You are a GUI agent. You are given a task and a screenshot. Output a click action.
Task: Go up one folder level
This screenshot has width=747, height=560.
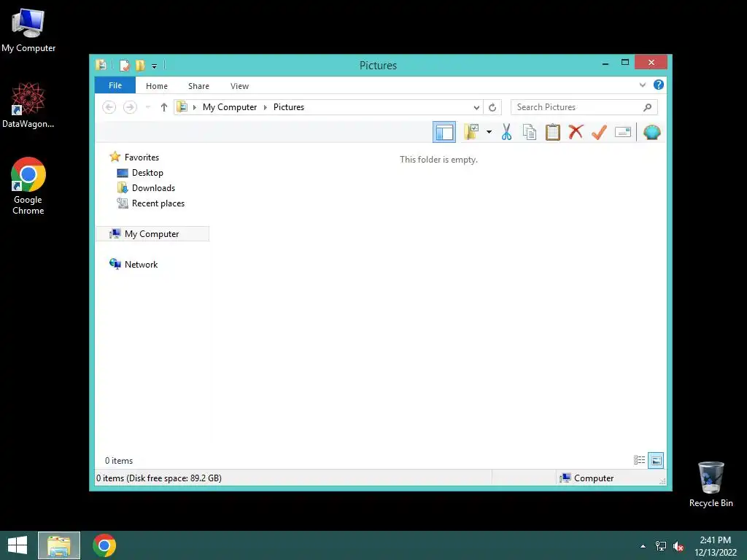164,107
